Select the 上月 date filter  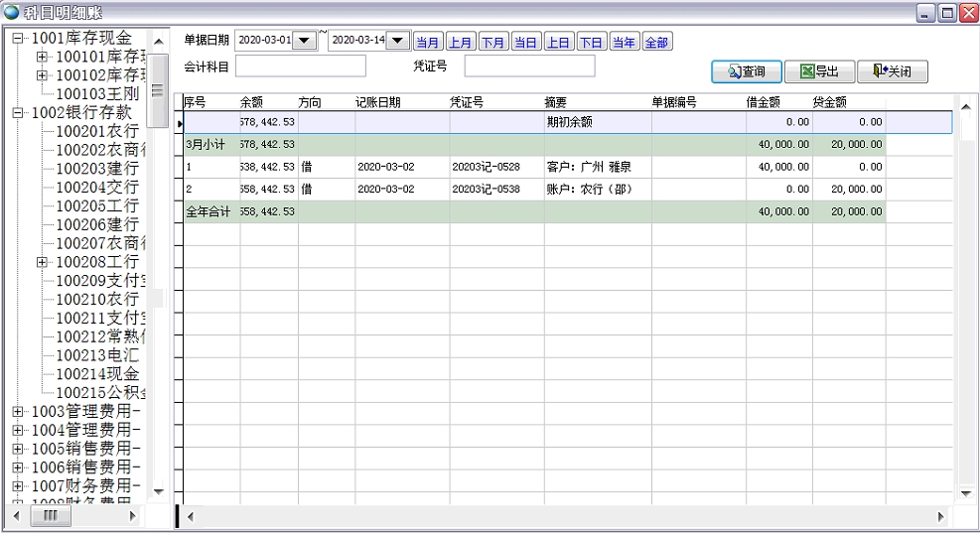[460, 42]
